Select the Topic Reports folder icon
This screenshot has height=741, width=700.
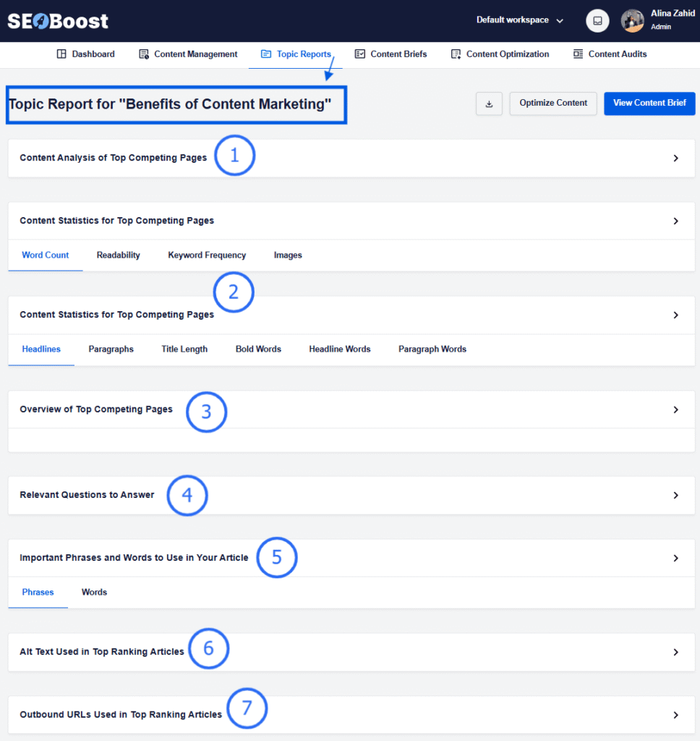(x=267, y=54)
